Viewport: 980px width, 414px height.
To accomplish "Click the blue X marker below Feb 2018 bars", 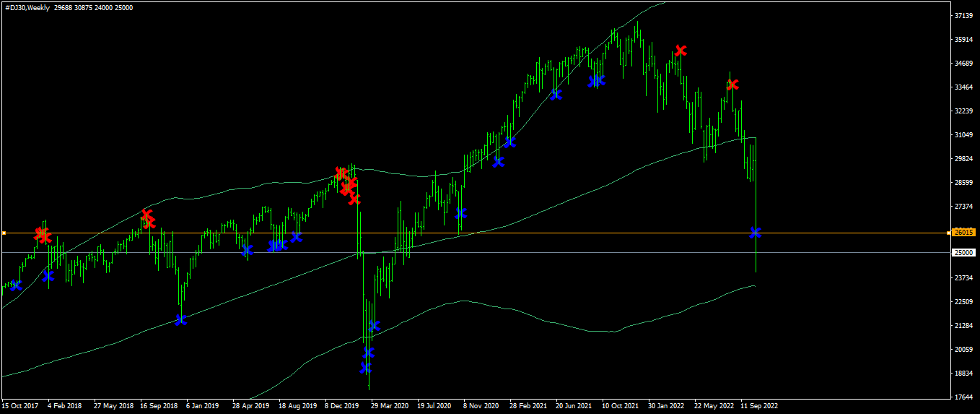I will click(48, 275).
